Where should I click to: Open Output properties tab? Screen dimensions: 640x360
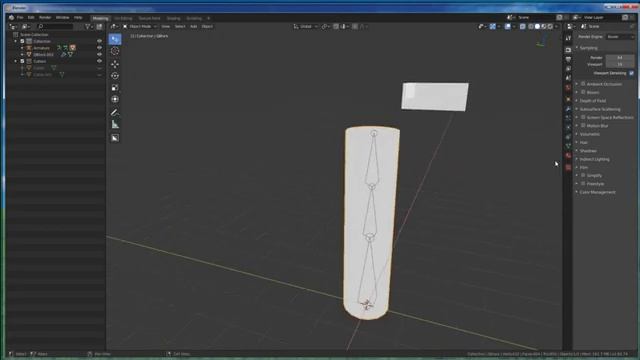[568, 60]
